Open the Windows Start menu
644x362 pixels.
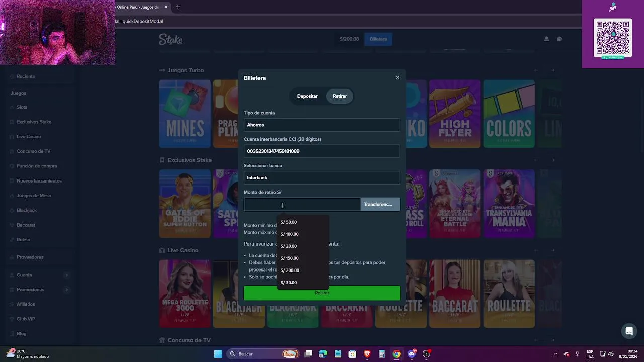[218, 354]
